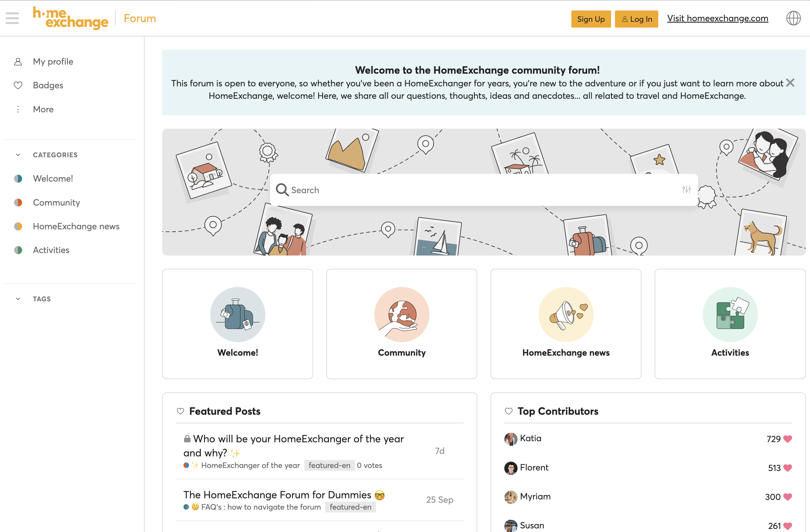Expand the More sidebar menu item
Viewport: 810px width, 532px height.
pyautogui.click(x=43, y=109)
